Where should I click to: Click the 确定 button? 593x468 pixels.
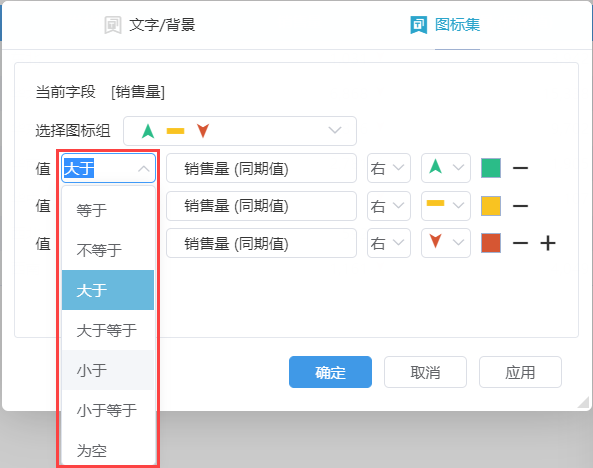coord(330,372)
